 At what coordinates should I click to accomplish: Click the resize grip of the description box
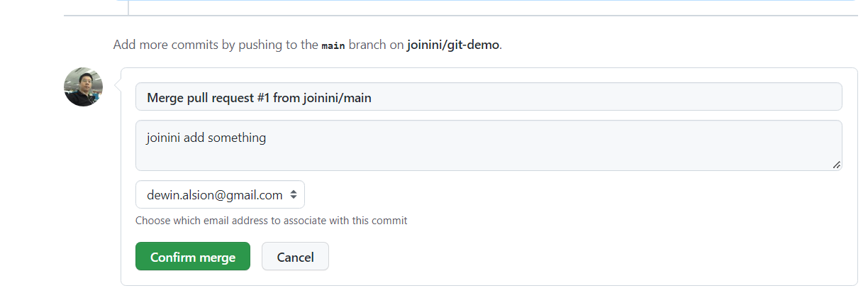[x=836, y=165]
